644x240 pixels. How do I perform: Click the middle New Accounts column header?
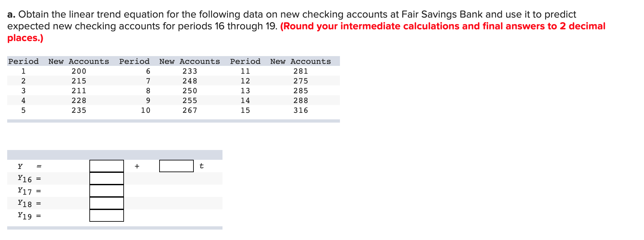click(190, 61)
